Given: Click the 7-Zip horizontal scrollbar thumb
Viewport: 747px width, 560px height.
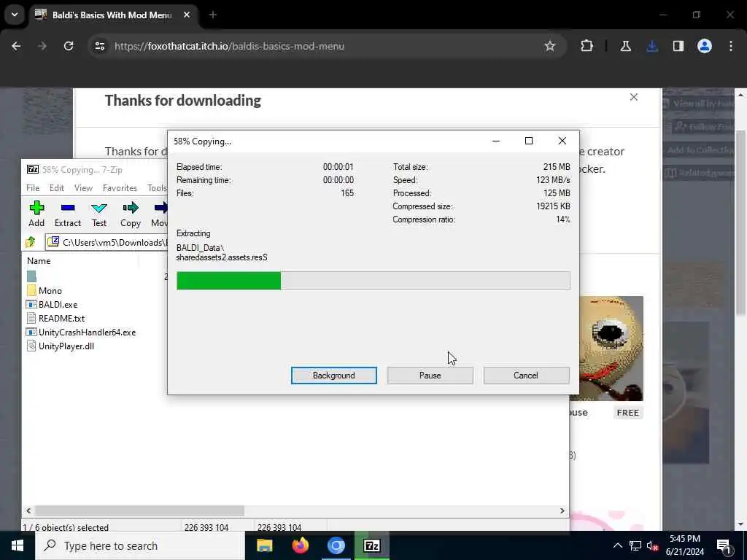Looking at the screenshot, I should point(139,510).
